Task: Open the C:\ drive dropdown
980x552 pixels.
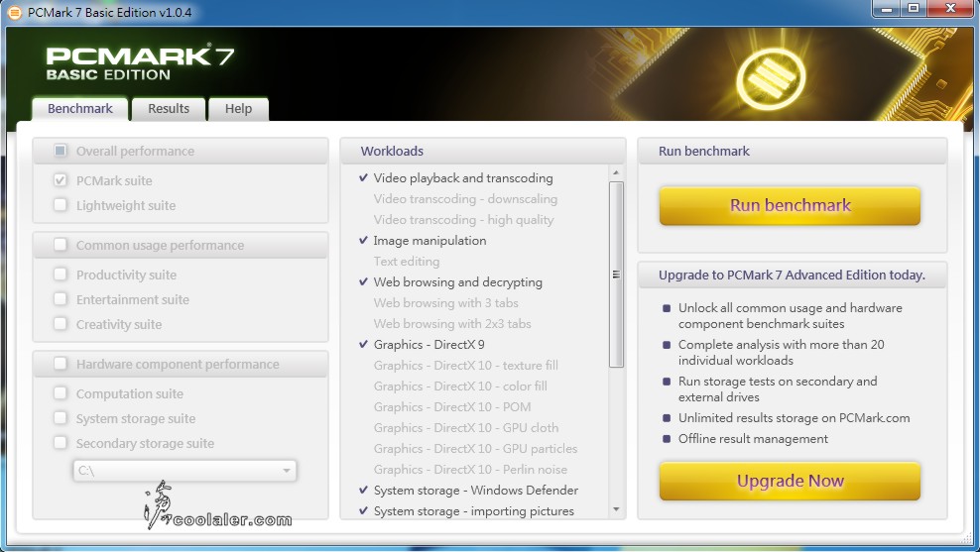Action: coord(184,471)
